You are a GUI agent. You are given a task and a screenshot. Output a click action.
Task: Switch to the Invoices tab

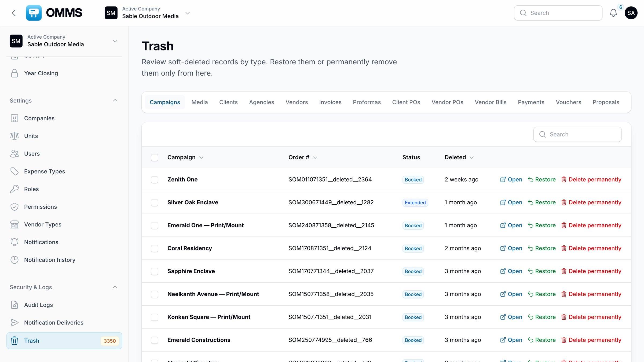pos(330,102)
